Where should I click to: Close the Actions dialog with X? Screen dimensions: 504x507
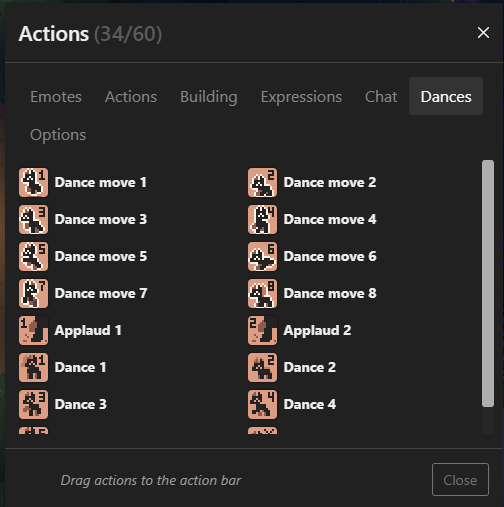(483, 33)
